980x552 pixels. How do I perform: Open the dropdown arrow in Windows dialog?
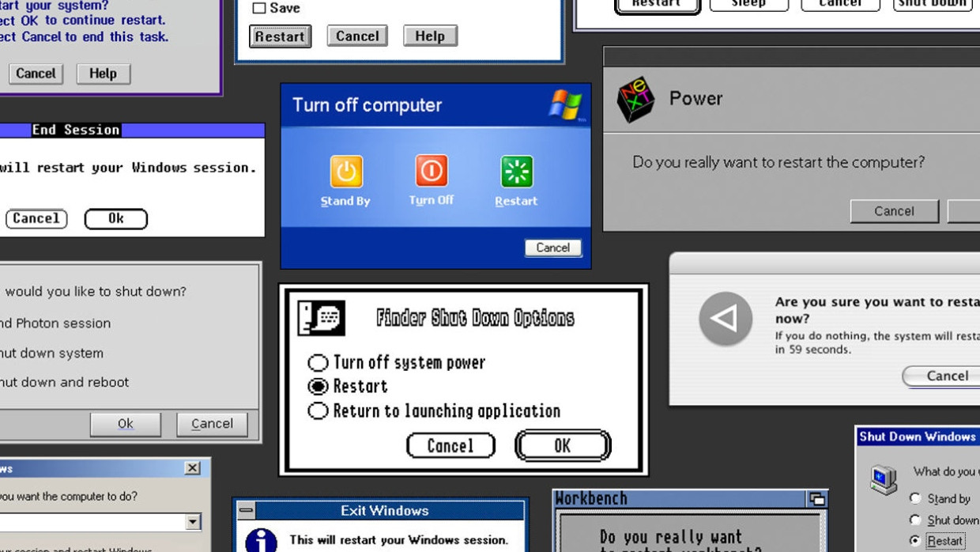[193, 522]
